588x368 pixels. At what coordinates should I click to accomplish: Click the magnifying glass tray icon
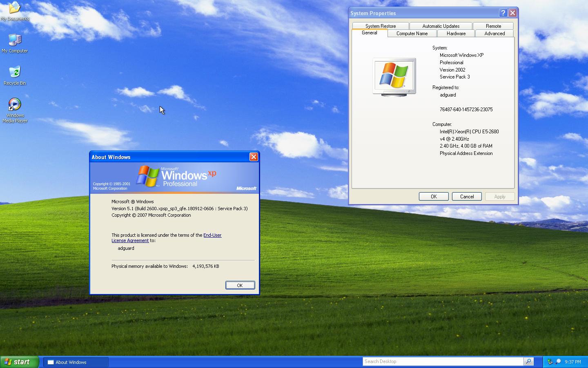557,361
